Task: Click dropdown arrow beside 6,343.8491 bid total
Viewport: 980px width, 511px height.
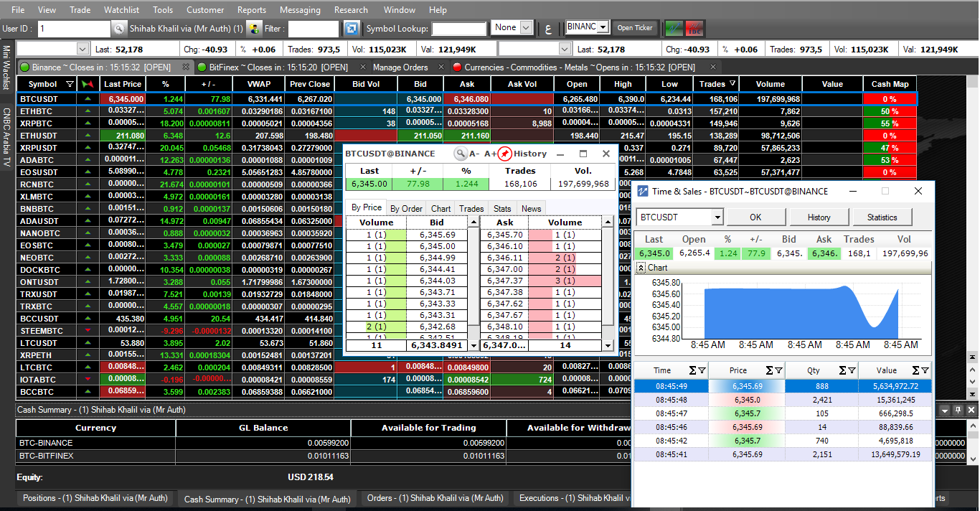Action: 473,345
